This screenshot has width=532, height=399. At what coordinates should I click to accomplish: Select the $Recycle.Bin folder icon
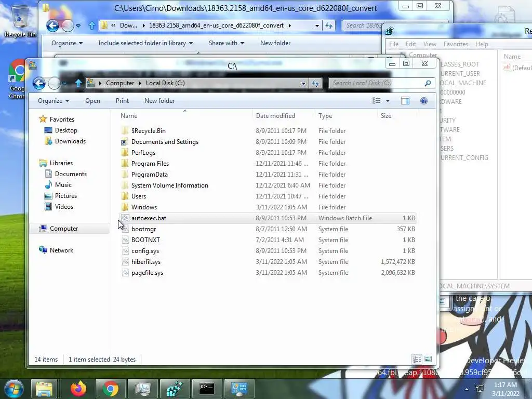(125, 130)
